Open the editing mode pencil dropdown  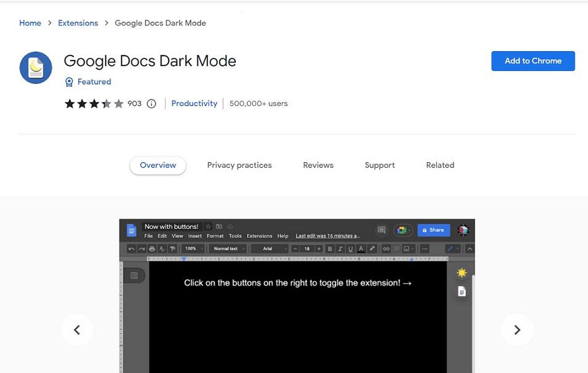click(x=453, y=248)
